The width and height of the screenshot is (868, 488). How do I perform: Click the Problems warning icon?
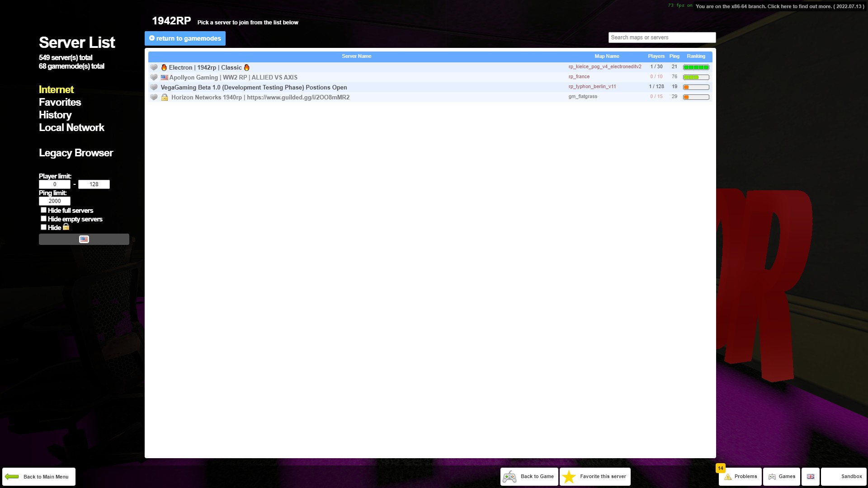click(728, 477)
